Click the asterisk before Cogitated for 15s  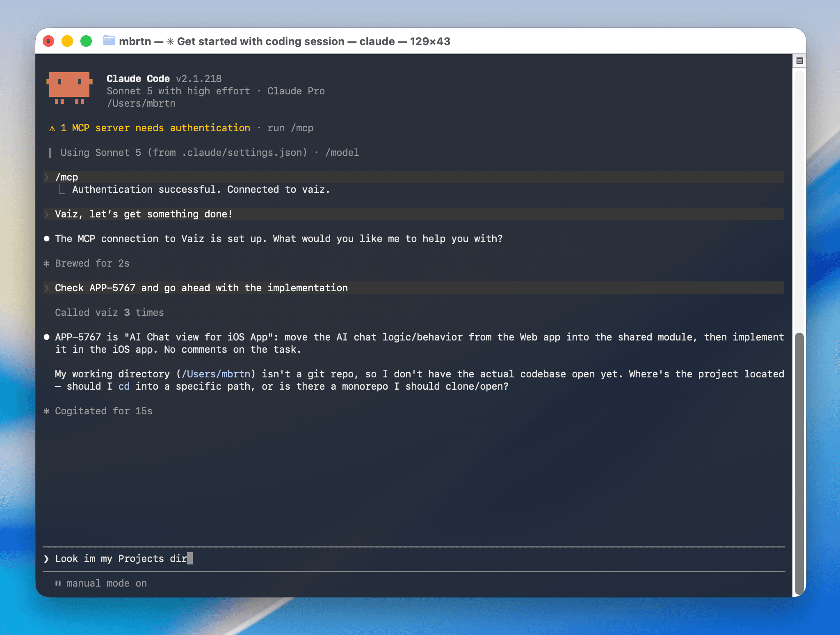click(x=46, y=411)
